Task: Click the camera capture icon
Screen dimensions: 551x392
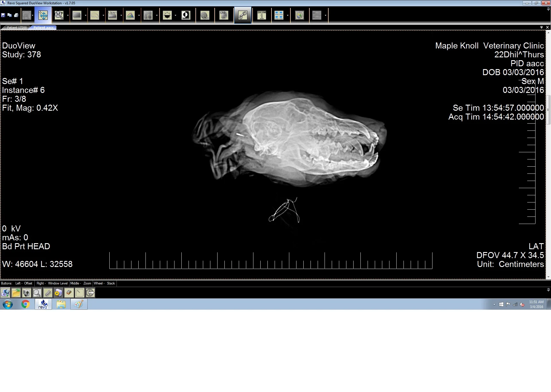Action: pos(26,293)
